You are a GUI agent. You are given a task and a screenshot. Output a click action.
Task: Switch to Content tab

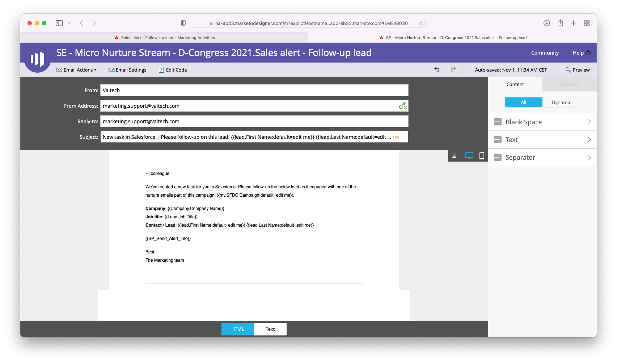point(515,84)
